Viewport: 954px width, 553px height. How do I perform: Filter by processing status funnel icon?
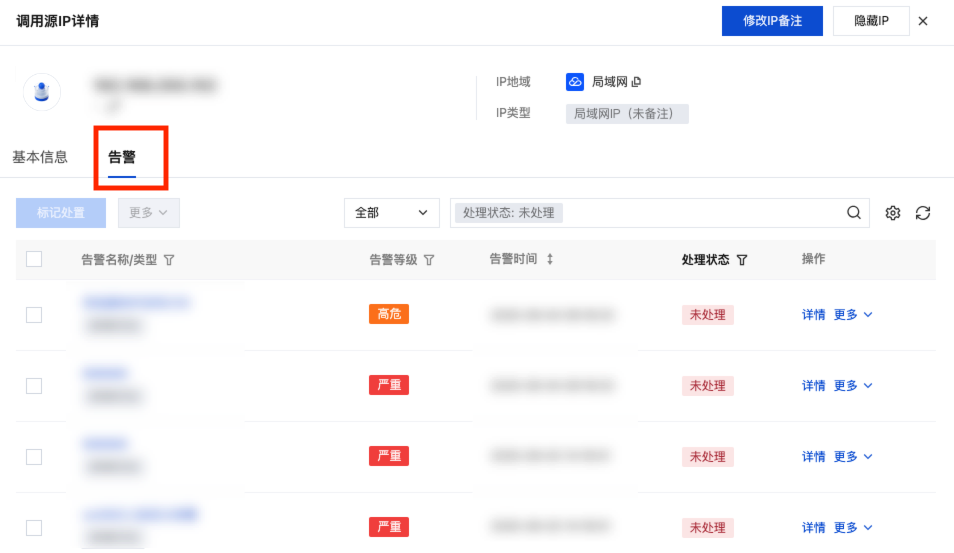pos(742,260)
